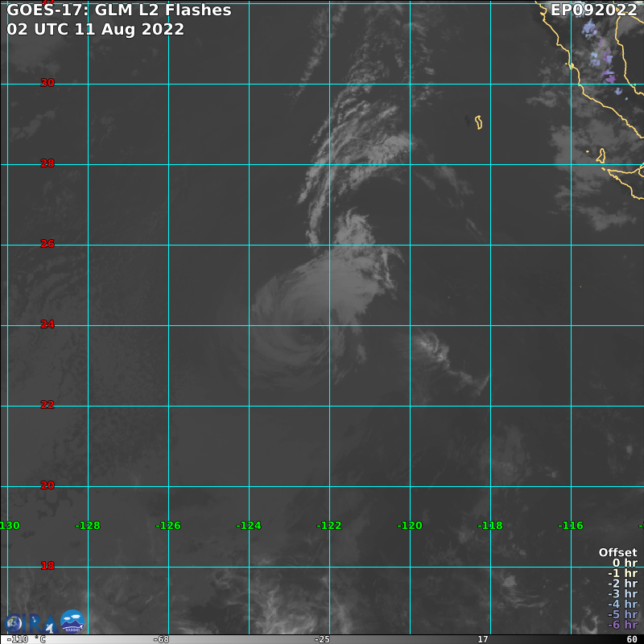
Task: Click the -116 longitude label
Action: coord(571,526)
